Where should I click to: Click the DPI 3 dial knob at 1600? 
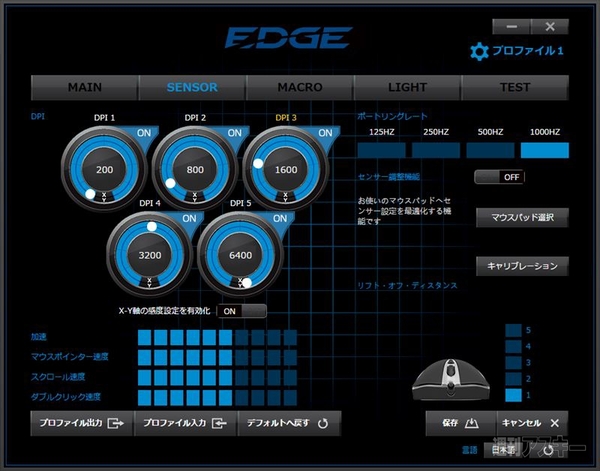(x=258, y=164)
